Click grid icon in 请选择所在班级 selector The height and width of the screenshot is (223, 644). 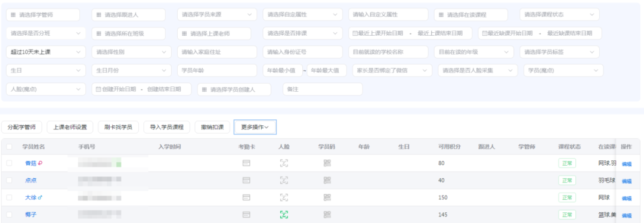pos(99,33)
